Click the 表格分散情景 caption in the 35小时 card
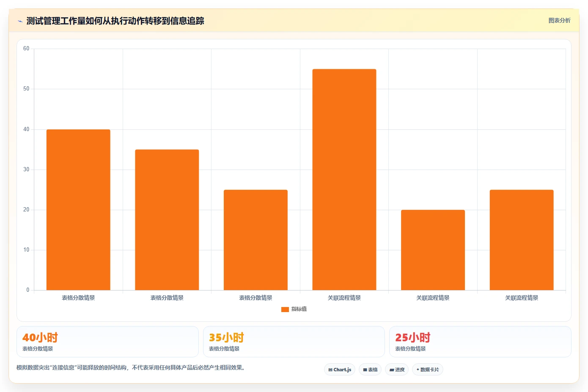The width and height of the screenshot is (588, 392). pos(224,349)
